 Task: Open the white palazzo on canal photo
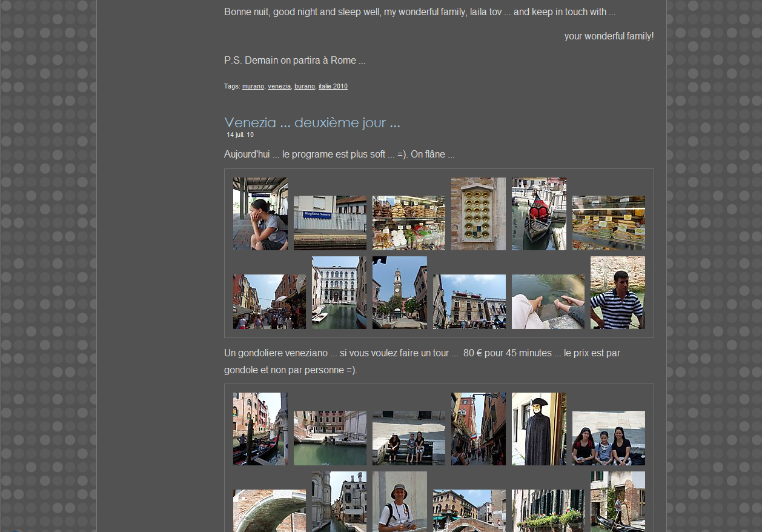[x=339, y=293]
